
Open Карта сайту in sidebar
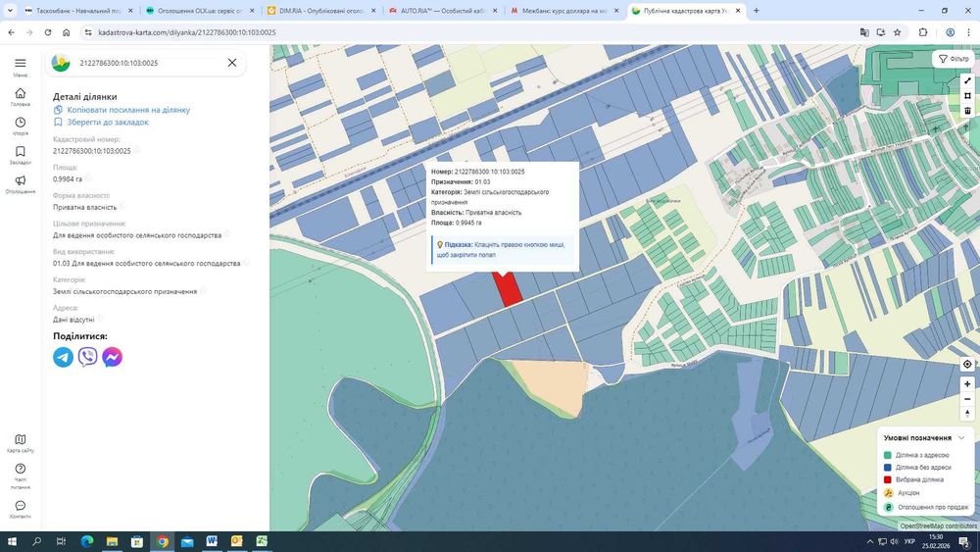pos(20,439)
